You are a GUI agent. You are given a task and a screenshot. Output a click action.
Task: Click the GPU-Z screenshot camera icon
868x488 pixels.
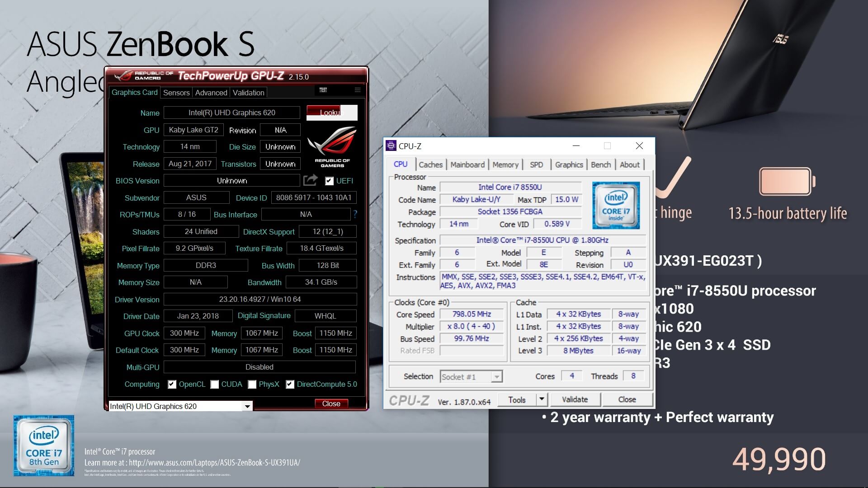(323, 90)
